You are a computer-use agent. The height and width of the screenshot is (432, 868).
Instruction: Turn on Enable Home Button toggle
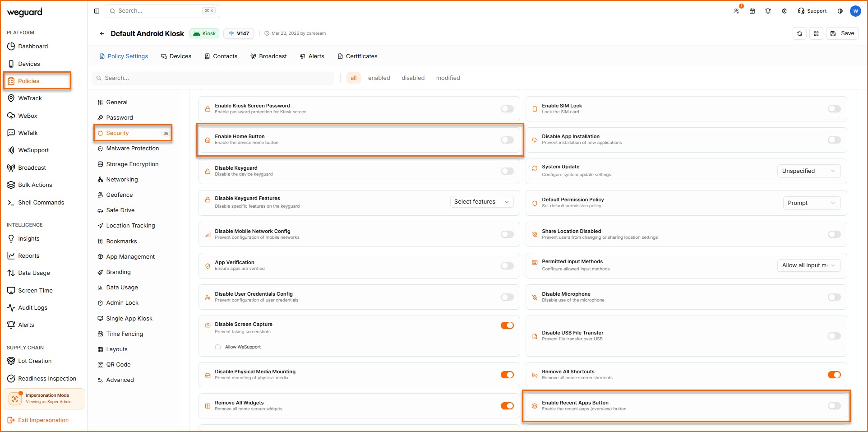point(507,140)
